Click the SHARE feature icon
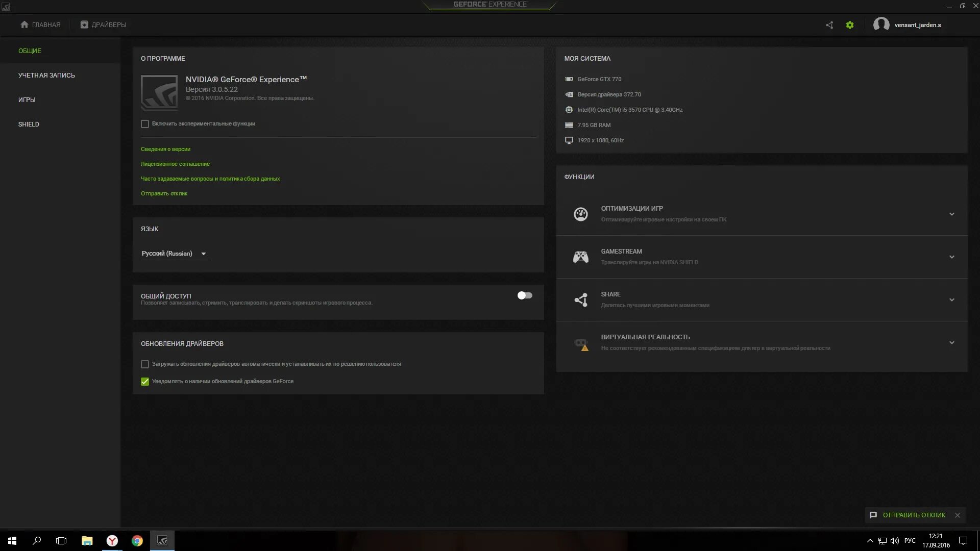 point(581,300)
